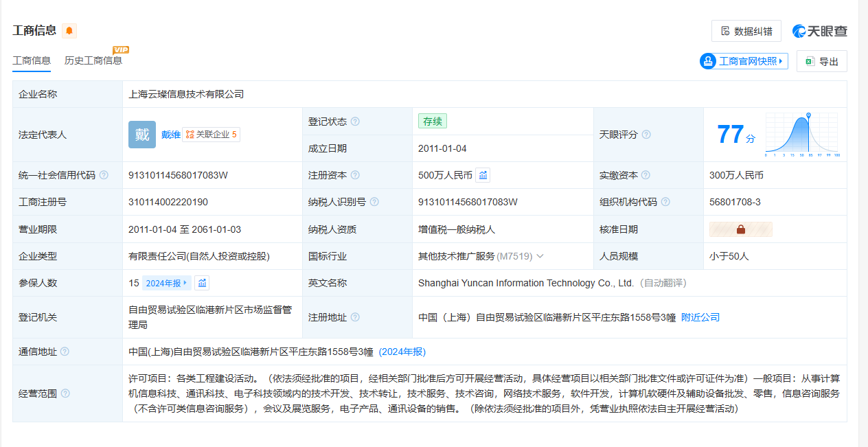
Task: Click chart icon next to 注册资本 500万人民币
Action: (x=483, y=175)
